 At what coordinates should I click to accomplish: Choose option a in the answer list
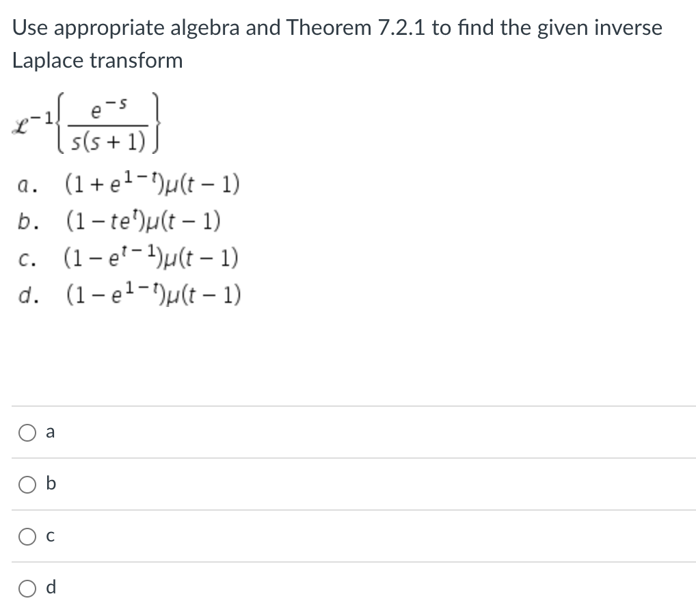pos(27,432)
